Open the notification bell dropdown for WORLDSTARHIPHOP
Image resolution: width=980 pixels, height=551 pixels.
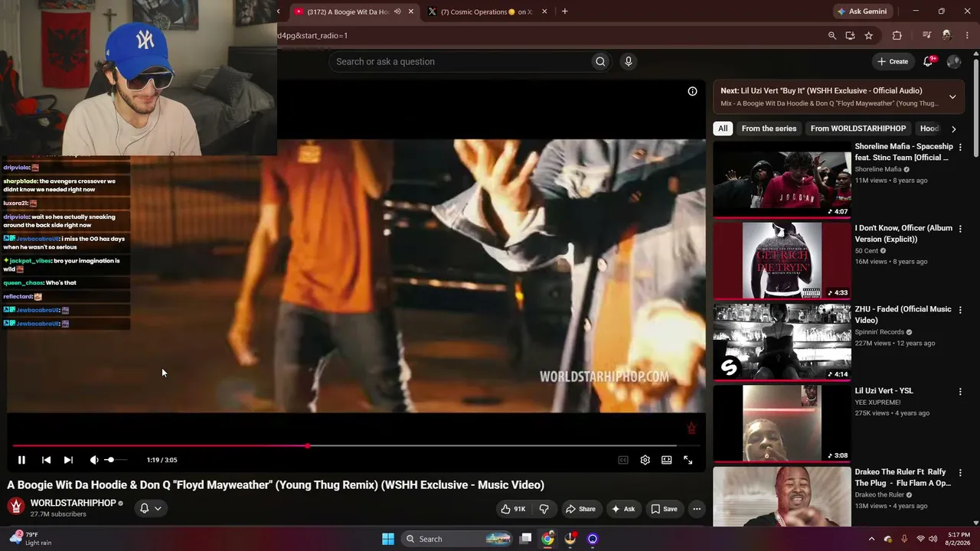tap(150, 508)
